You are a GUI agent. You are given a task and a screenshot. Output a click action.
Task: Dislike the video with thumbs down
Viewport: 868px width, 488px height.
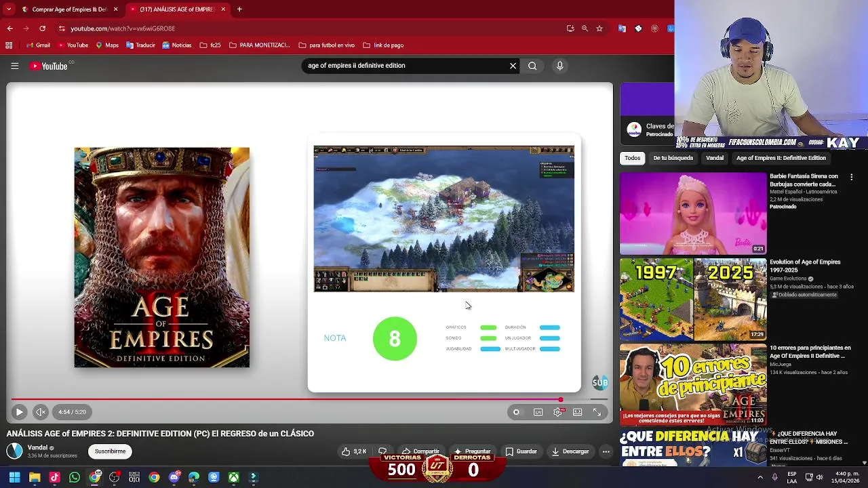coord(382,451)
